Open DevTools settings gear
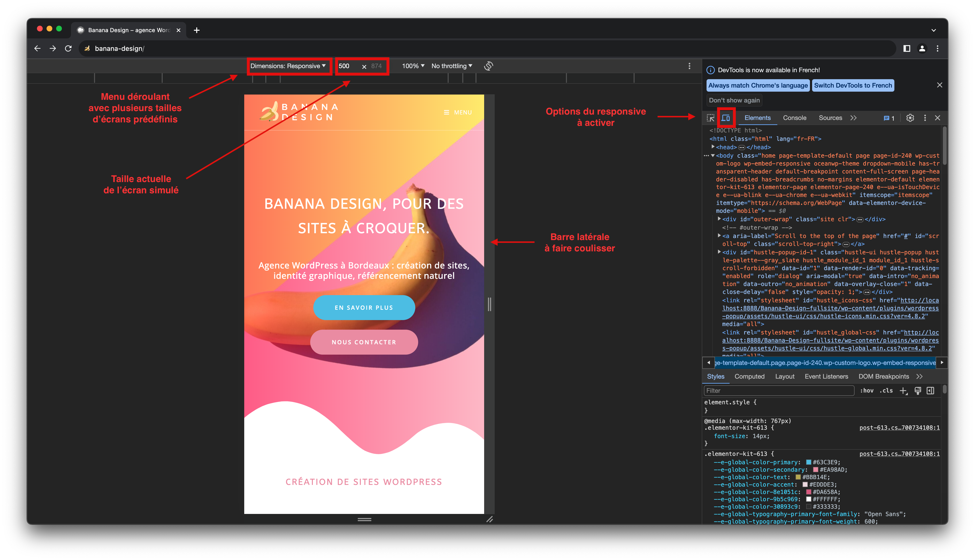Screen dimensions: 975x560 coord(910,118)
